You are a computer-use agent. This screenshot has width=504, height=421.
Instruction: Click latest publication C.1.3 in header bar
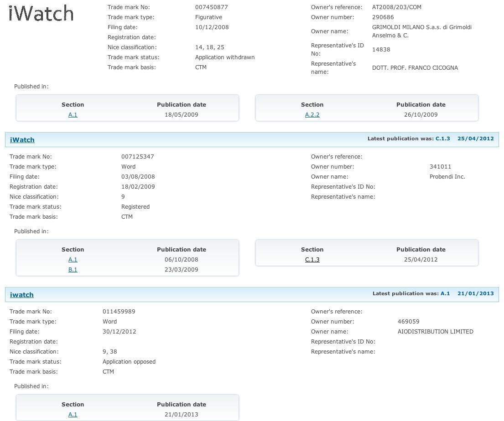pyautogui.click(x=442, y=139)
